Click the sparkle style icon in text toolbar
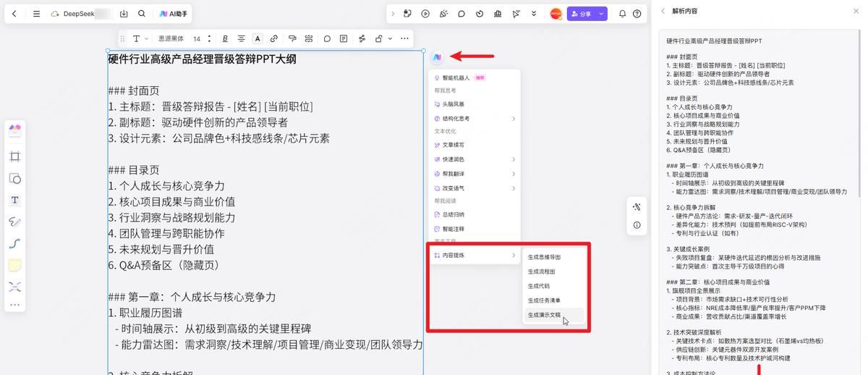Image resolution: width=868 pixels, height=375 pixels. (362, 38)
